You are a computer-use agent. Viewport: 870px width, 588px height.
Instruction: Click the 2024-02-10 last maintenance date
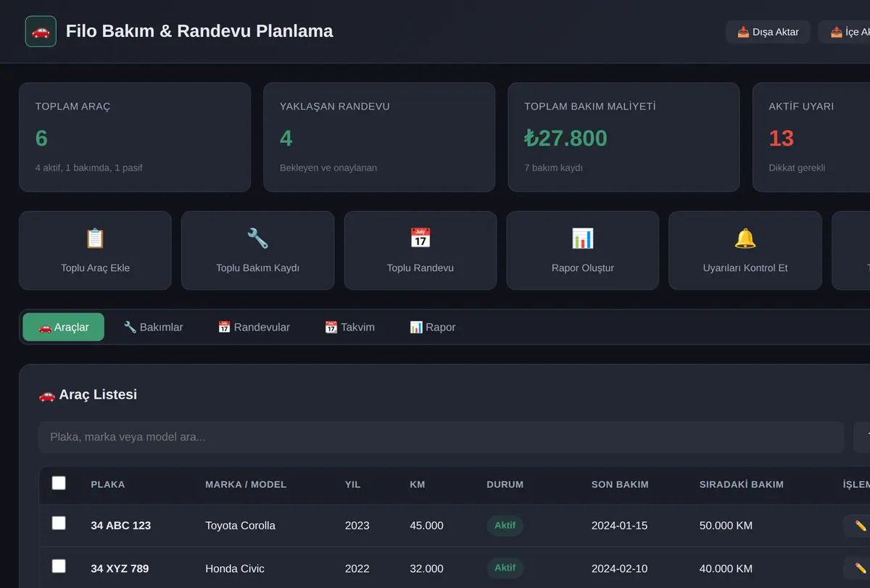[620, 568]
